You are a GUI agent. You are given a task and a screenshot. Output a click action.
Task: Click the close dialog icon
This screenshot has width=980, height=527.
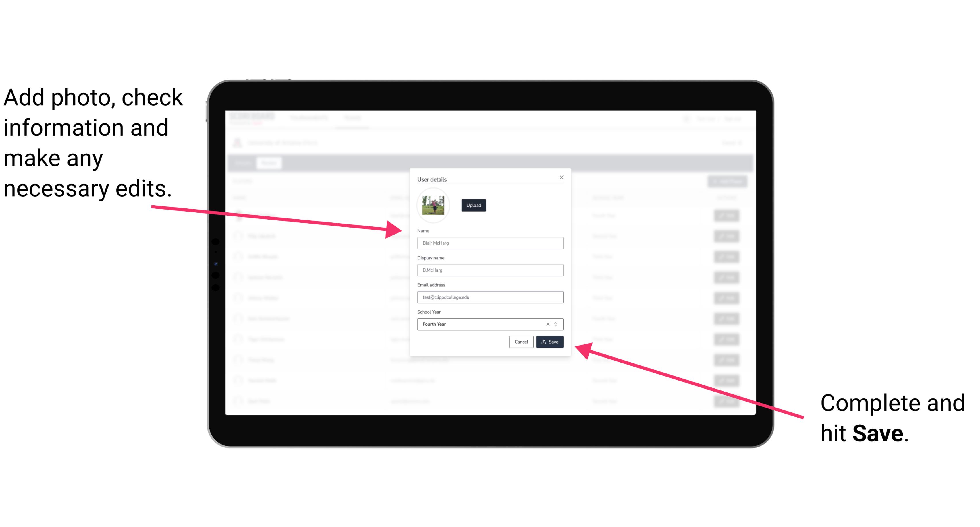[562, 177]
